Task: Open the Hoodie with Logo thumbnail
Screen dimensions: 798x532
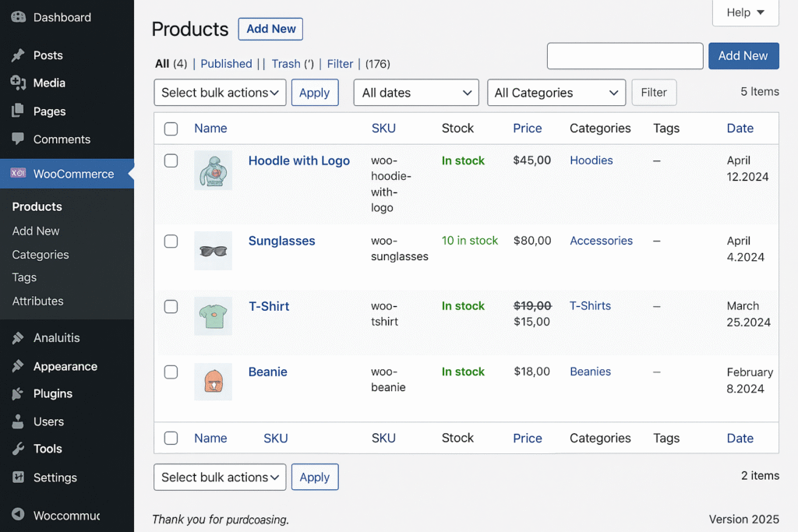Action: [x=214, y=171]
